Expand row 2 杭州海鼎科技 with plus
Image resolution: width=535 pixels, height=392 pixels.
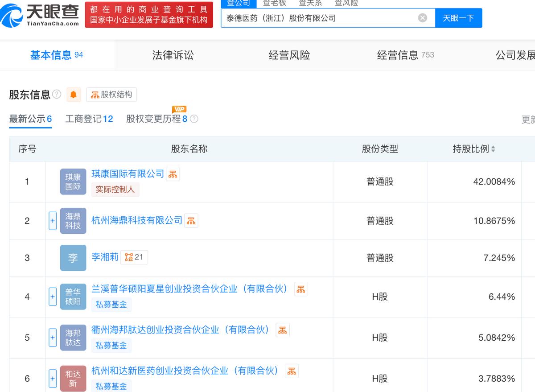click(x=53, y=221)
